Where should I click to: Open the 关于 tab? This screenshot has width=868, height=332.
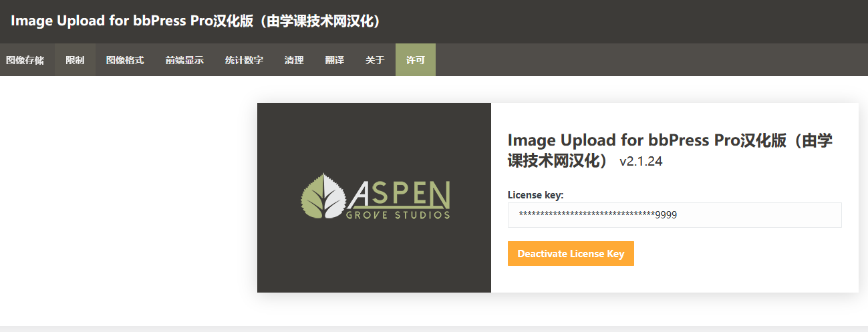(375, 60)
